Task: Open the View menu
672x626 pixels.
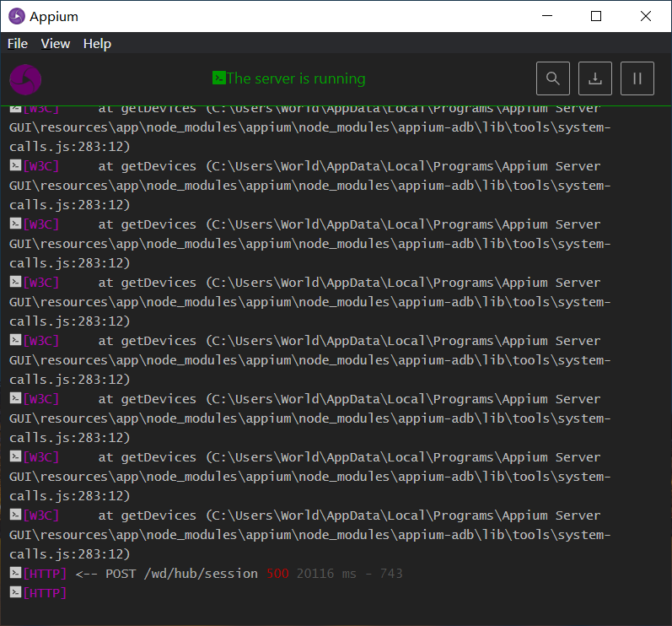Action: point(56,44)
